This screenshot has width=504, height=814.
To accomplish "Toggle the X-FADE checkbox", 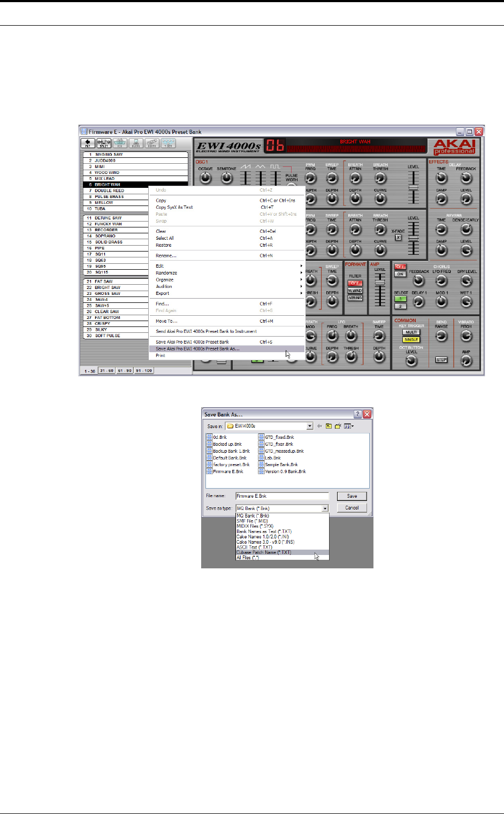I will tap(398, 238).
